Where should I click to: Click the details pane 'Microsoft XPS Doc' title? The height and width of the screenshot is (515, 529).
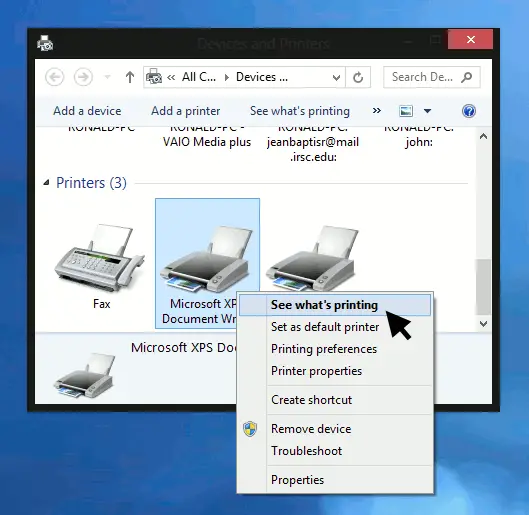[x=184, y=347]
